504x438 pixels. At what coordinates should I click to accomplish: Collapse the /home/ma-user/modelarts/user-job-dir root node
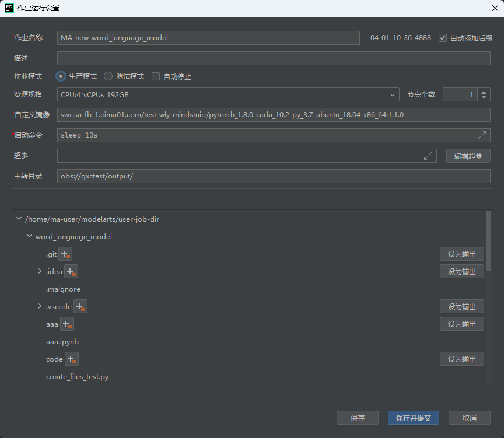point(19,219)
